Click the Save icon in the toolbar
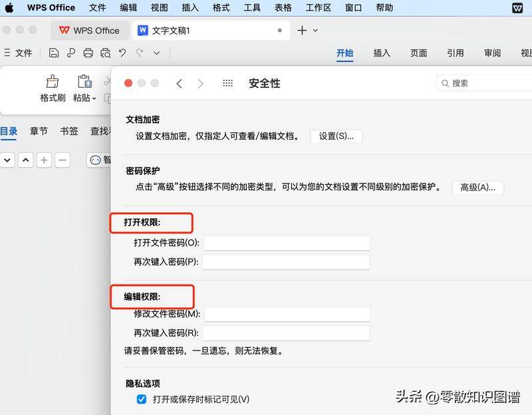This screenshot has height=415, width=532. point(54,53)
